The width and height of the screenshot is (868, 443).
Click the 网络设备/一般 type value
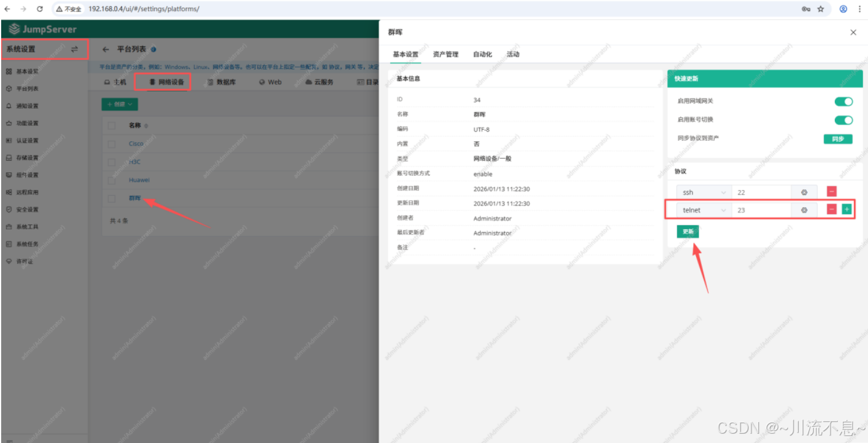click(492, 158)
